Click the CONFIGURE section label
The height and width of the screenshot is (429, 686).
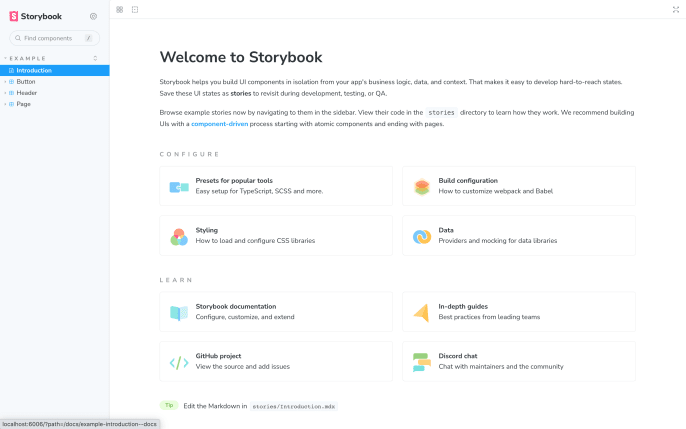click(x=189, y=154)
